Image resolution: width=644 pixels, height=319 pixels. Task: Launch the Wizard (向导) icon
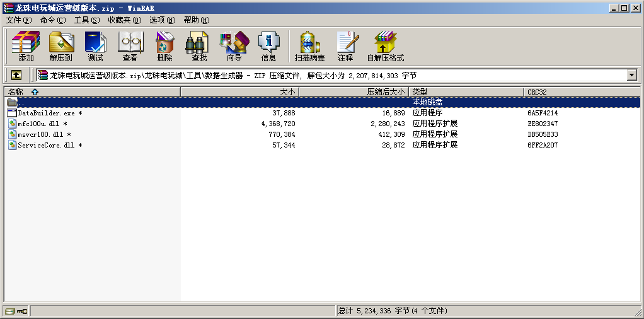(x=234, y=46)
